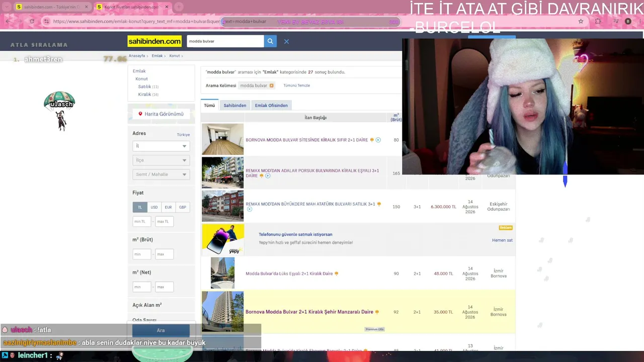Image resolution: width=644 pixels, height=362 pixels.
Task: Clear the search with the blue X icon
Action: pyautogui.click(x=286, y=41)
